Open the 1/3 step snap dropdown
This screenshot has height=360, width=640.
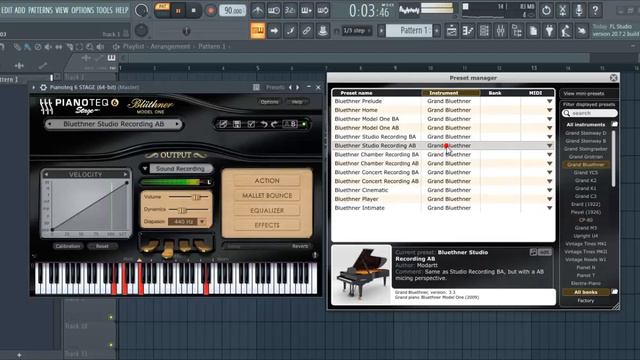click(x=357, y=31)
